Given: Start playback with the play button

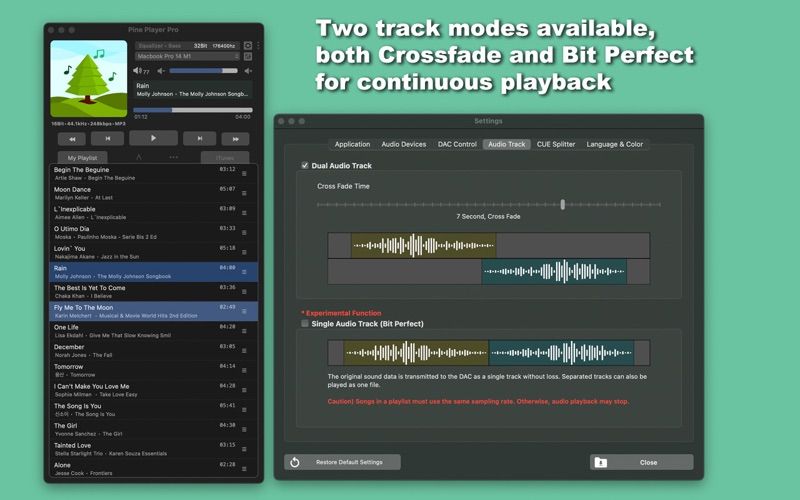Looking at the screenshot, I should tap(153, 138).
